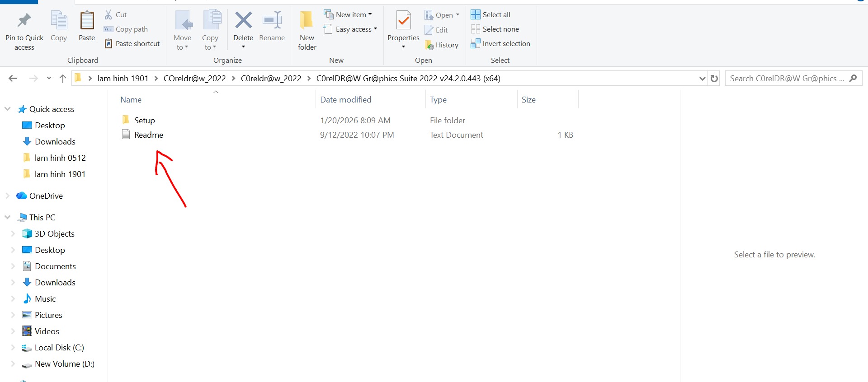Expand the OneDrive tree node

[x=7, y=196]
